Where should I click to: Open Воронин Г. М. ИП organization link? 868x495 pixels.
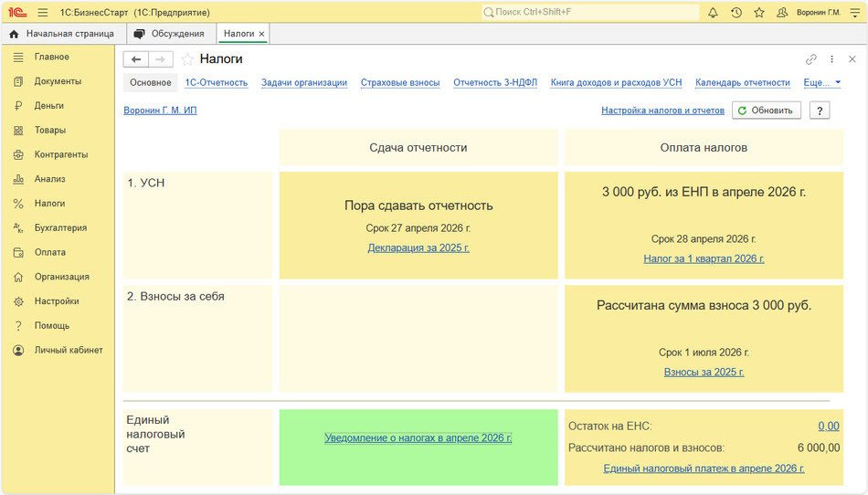(160, 111)
